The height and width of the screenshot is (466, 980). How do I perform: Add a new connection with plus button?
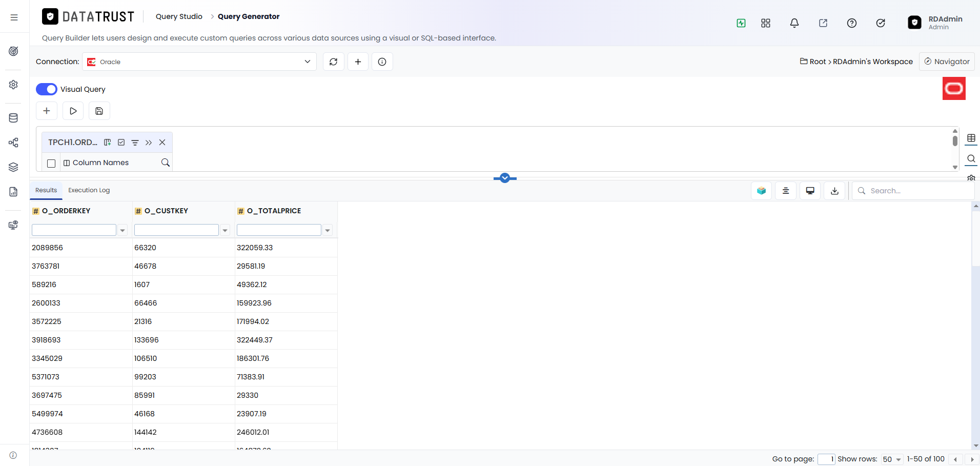tap(358, 62)
